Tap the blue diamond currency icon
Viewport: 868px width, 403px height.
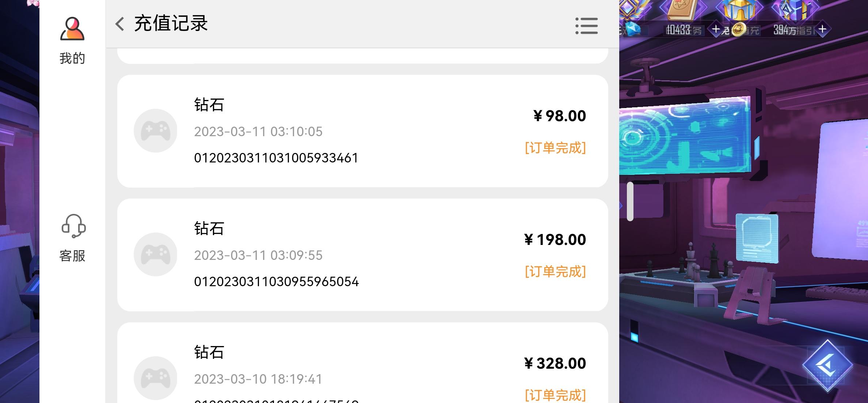click(633, 29)
